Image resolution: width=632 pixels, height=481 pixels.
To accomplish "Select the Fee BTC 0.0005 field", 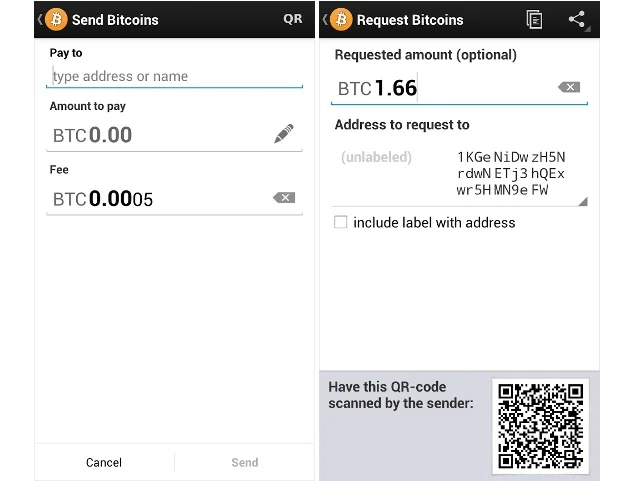I will click(175, 198).
